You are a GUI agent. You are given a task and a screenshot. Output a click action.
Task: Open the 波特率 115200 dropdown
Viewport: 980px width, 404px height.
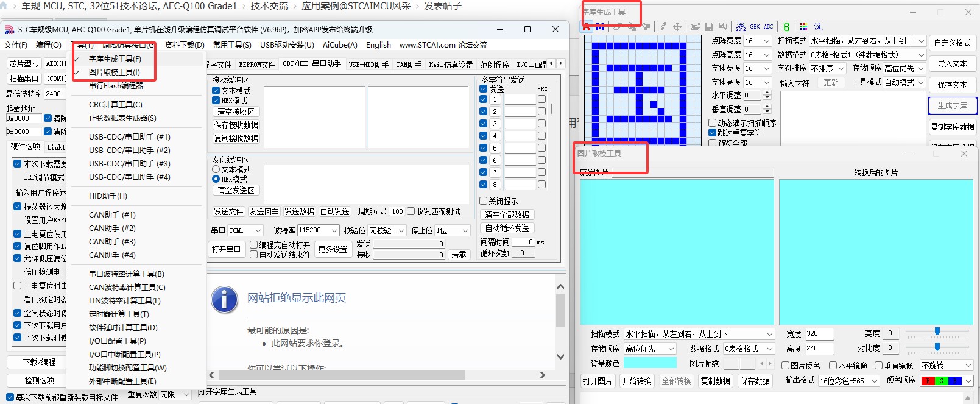(318, 230)
